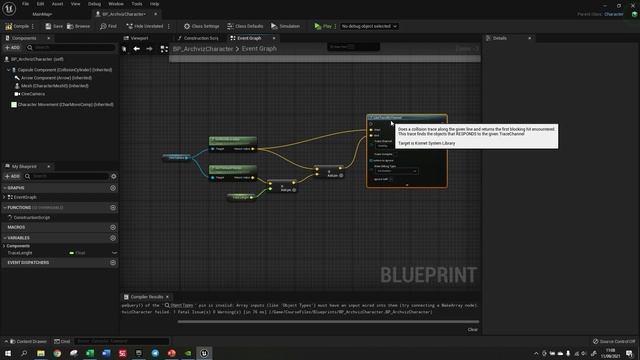The image size is (640, 360).
Task: Open Draw Debug Type dropdown on node
Action: click(x=396, y=171)
